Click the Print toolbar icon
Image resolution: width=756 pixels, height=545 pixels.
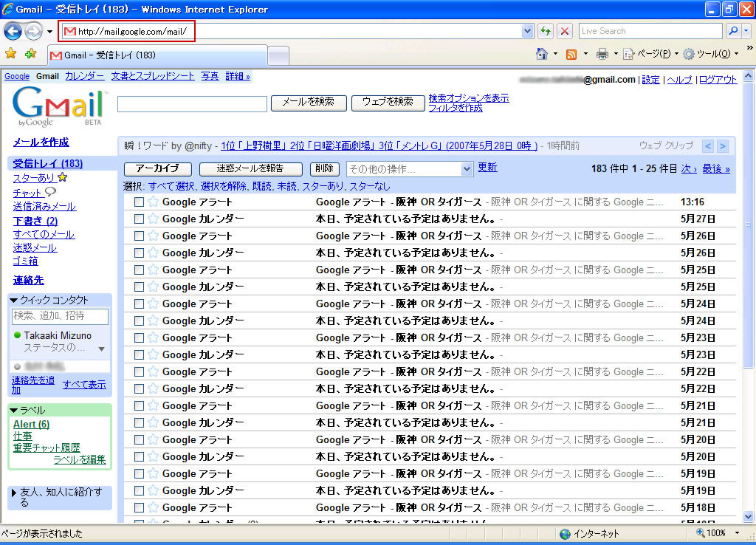(x=602, y=54)
